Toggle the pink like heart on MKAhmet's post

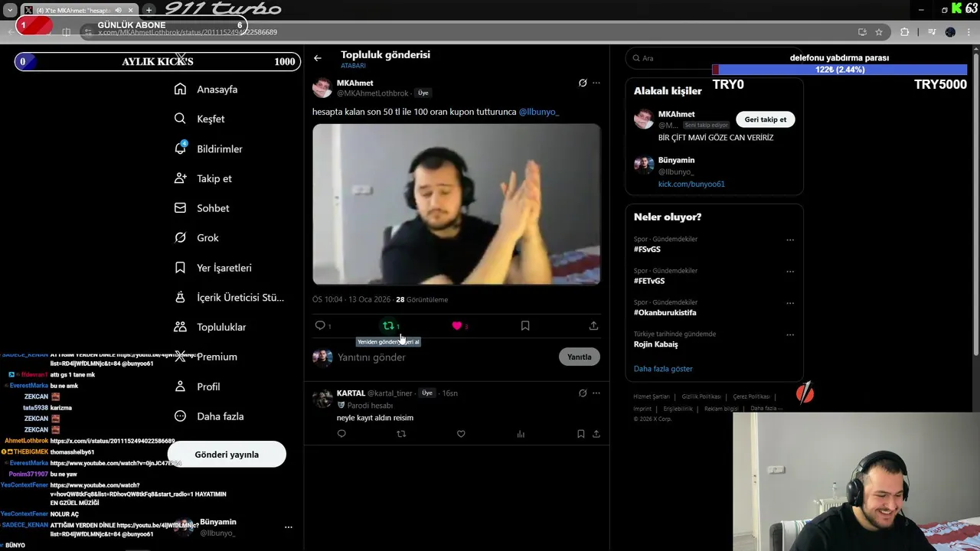[x=457, y=326]
